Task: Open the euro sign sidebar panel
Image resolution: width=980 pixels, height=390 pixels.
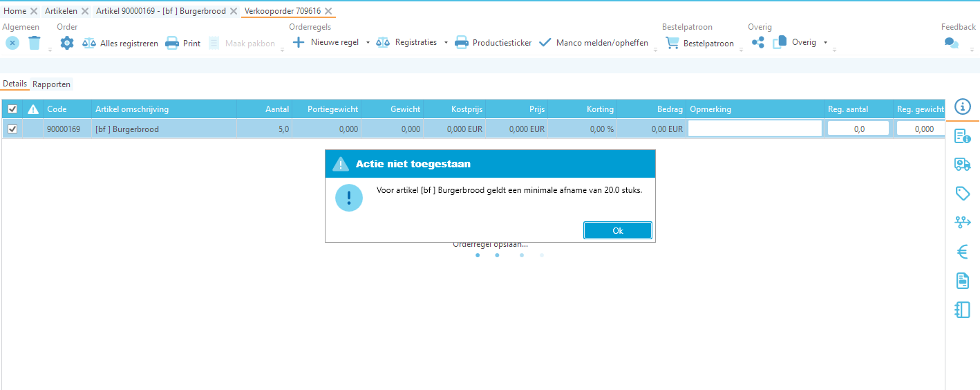Action: click(x=963, y=252)
